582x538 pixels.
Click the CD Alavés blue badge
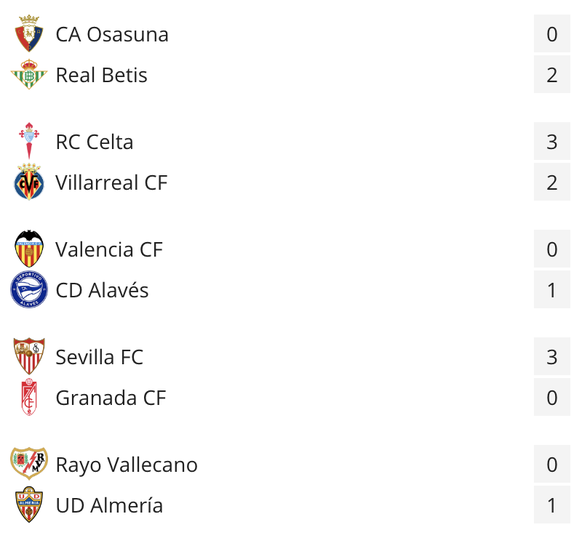29,290
